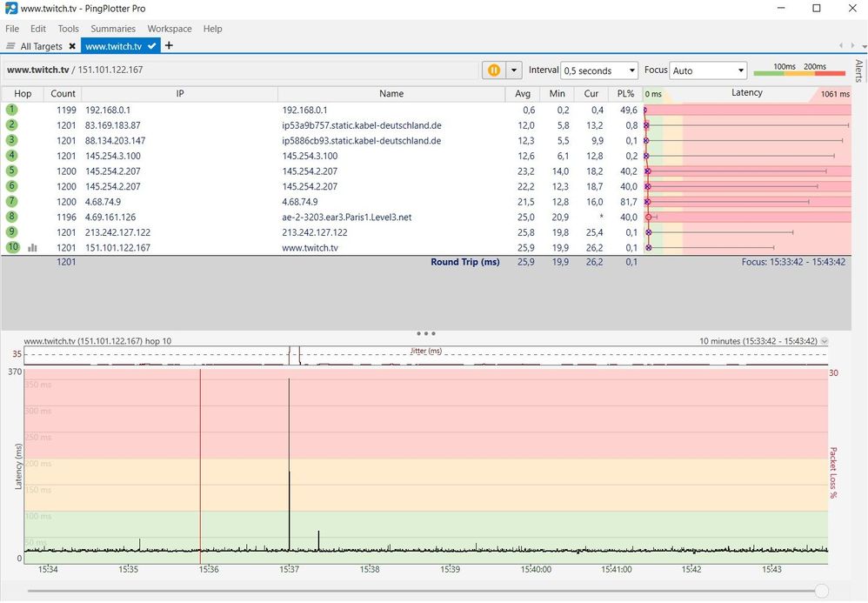Click the hop 3 green circle icon
Screen dimensions: 868x603
click(11, 140)
